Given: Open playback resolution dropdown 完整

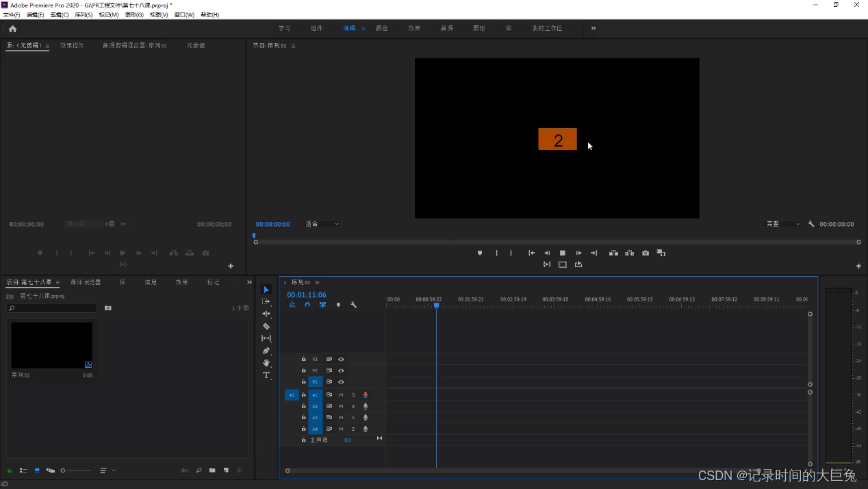Looking at the screenshot, I should pyautogui.click(x=783, y=224).
